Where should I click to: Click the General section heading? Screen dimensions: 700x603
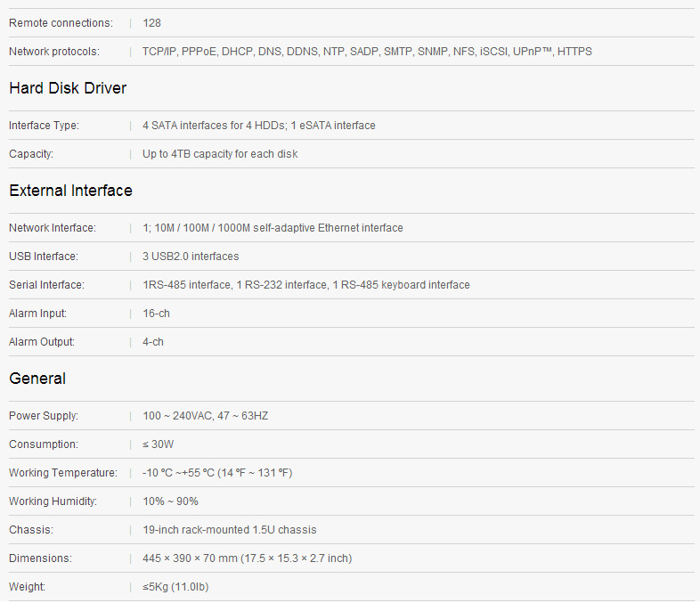(37, 379)
